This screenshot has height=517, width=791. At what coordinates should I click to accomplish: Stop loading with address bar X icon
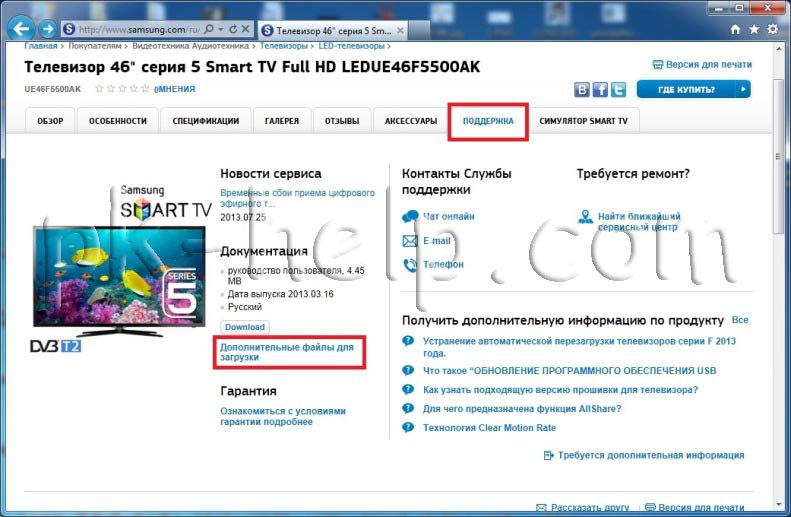[245, 29]
